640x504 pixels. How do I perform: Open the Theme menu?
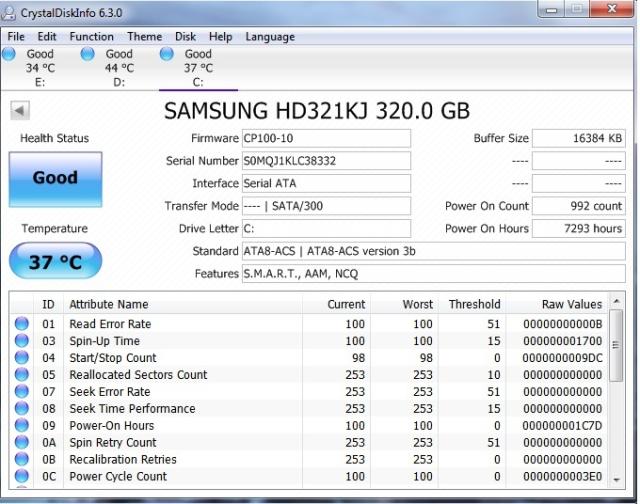[x=144, y=37]
